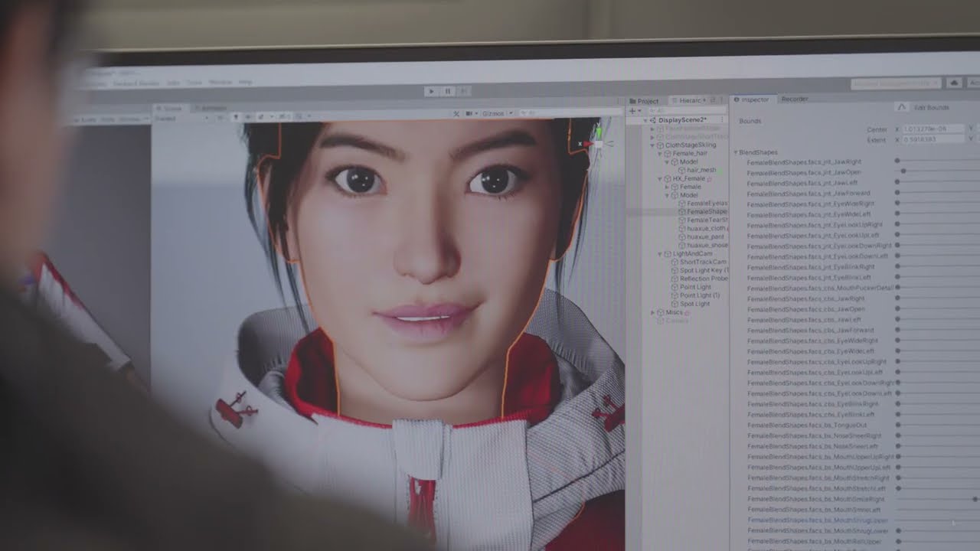Click the Edit Bounds button
Screen dimensions: 980x551
[930, 107]
